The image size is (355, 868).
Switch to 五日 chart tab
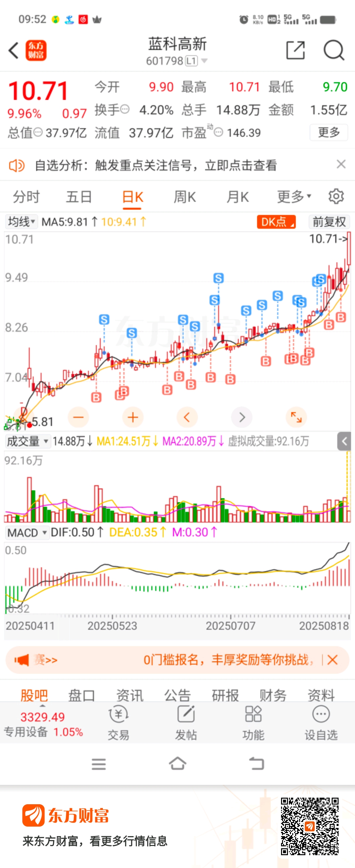click(79, 197)
